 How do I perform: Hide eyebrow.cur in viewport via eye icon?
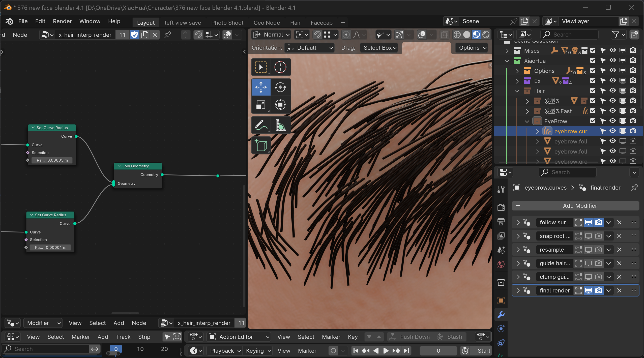click(612, 131)
